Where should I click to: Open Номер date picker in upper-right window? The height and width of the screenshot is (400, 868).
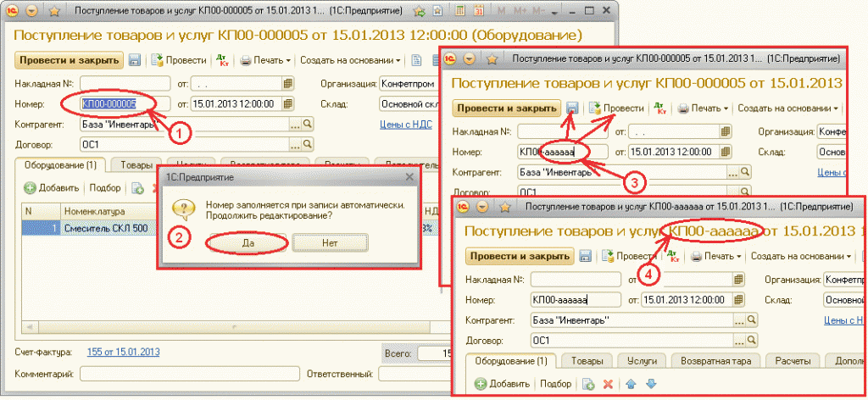(726, 152)
